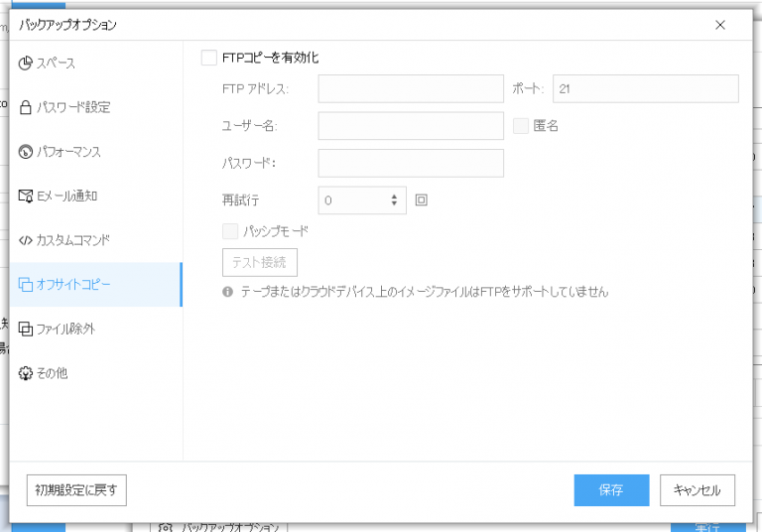Image resolution: width=762 pixels, height=532 pixels.
Task: Click the パフォーマンス gauge icon
Action: pos(26,152)
